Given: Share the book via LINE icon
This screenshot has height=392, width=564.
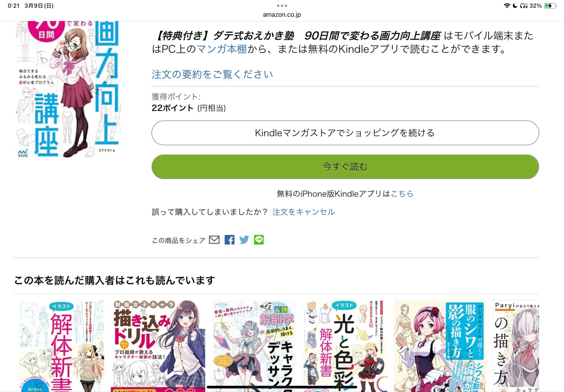Looking at the screenshot, I should [259, 240].
